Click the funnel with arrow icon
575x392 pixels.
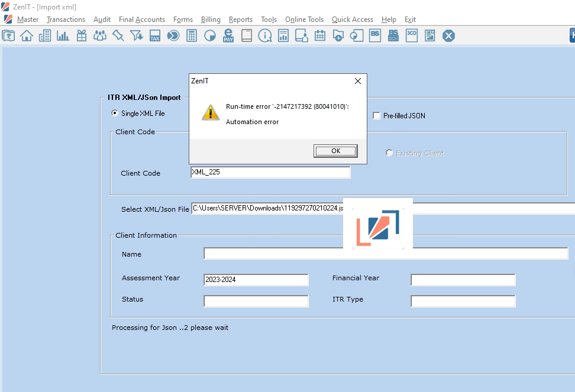click(137, 35)
